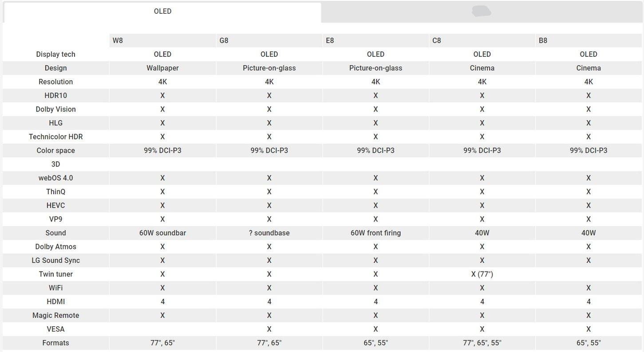Select the C8 model header
644x352 pixels.
[437, 40]
